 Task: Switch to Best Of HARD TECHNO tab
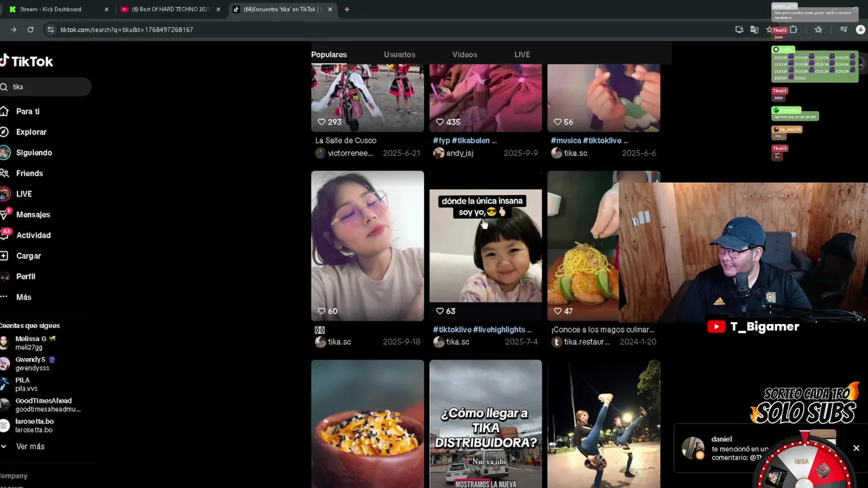pyautogui.click(x=170, y=9)
